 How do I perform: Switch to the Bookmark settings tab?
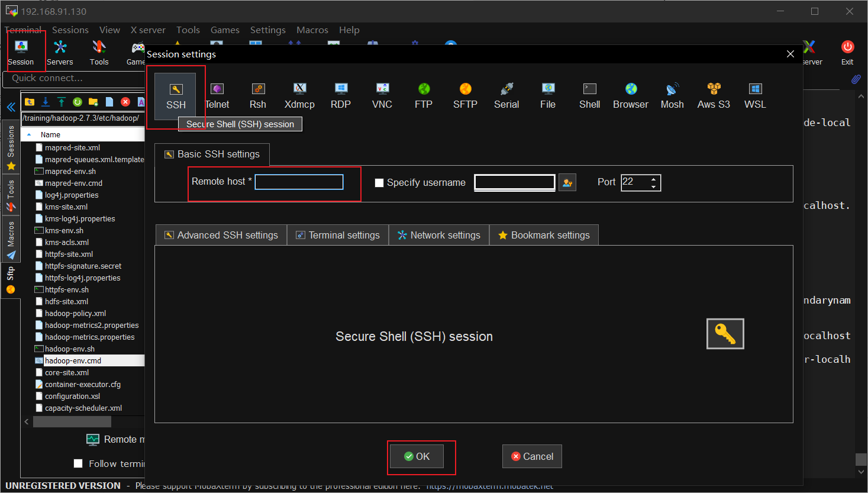(544, 235)
